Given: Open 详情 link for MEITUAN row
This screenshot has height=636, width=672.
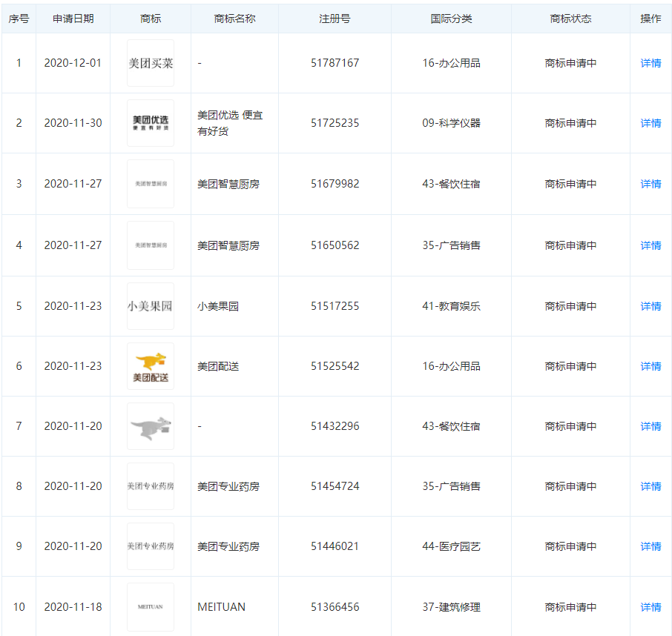Looking at the screenshot, I should tap(650, 607).
